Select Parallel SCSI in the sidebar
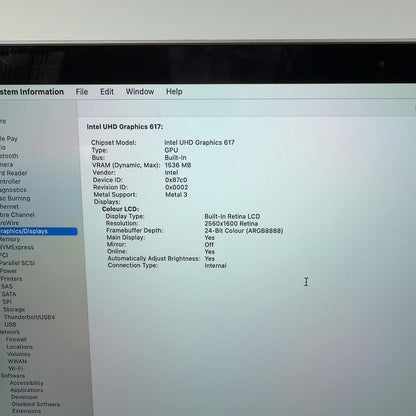This screenshot has width=416, height=416. [x=17, y=263]
